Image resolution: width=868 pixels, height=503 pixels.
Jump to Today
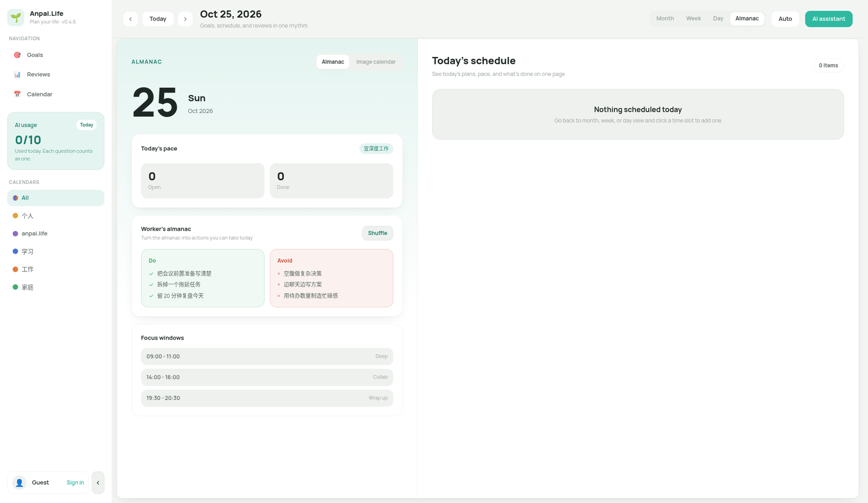tap(158, 19)
